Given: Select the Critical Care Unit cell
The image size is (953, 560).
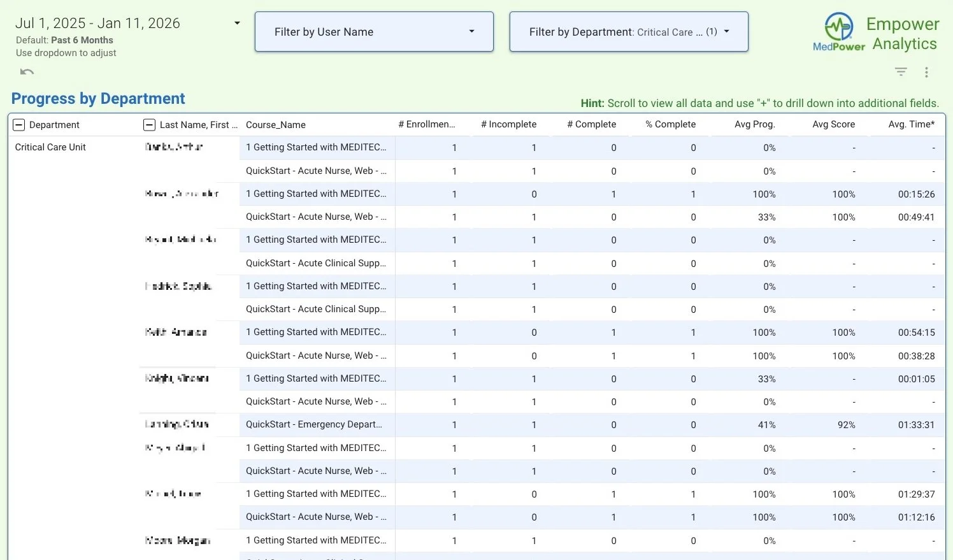Looking at the screenshot, I should point(50,147).
